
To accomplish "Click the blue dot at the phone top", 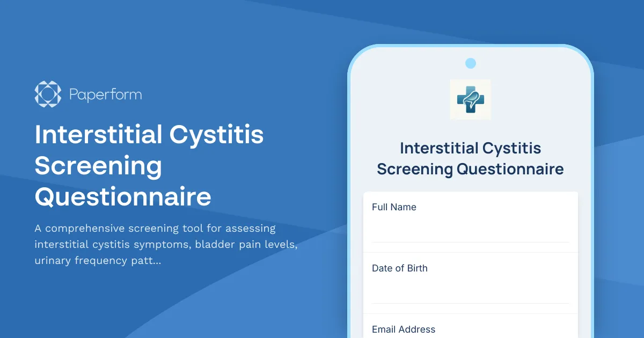I will coord(470,63).
